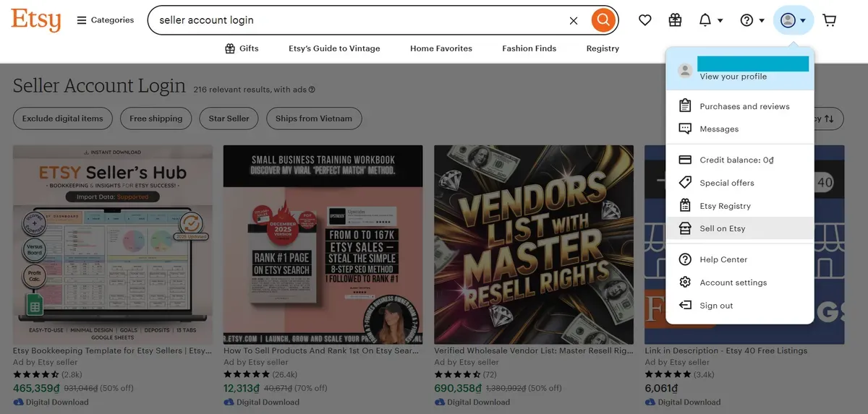Focus the search box containing 'seller account login'
The height and width of the screenshot is (414, 868).
click(x=360, y=20)
